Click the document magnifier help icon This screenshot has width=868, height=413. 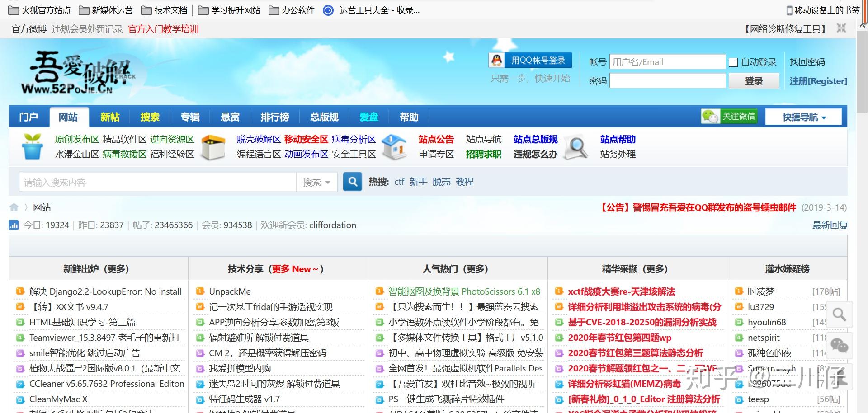point(576,147)
